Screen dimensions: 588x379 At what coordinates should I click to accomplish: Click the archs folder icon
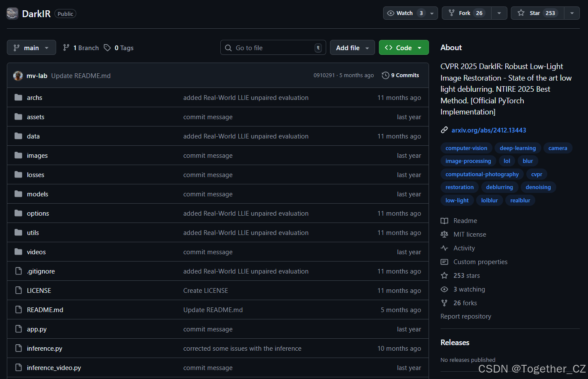pyautogui.click(x=18, y=97)
